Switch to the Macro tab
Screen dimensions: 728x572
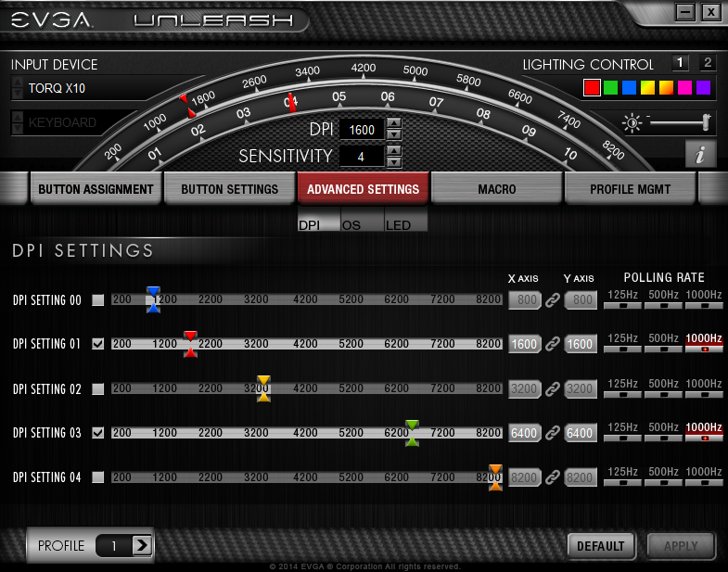coord(497,189)
